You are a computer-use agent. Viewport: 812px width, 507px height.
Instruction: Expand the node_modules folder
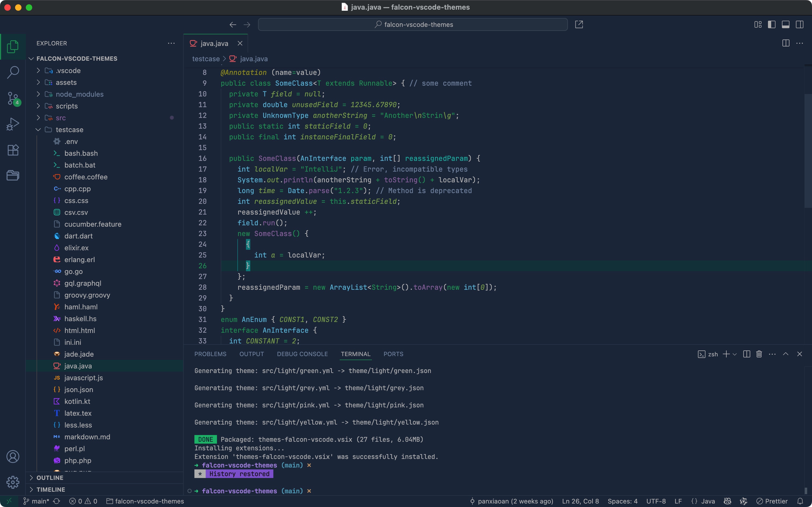click(x=79, y=94)
